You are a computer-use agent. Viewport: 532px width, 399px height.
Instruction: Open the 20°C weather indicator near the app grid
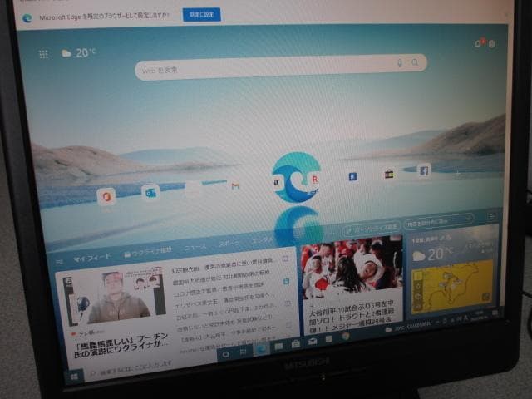(79, 52)
